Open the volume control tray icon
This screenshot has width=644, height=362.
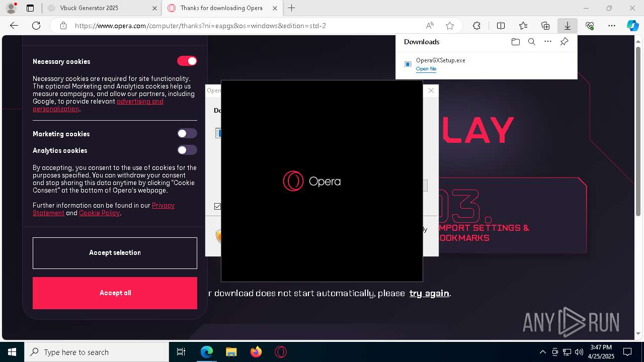pos(579,352)
